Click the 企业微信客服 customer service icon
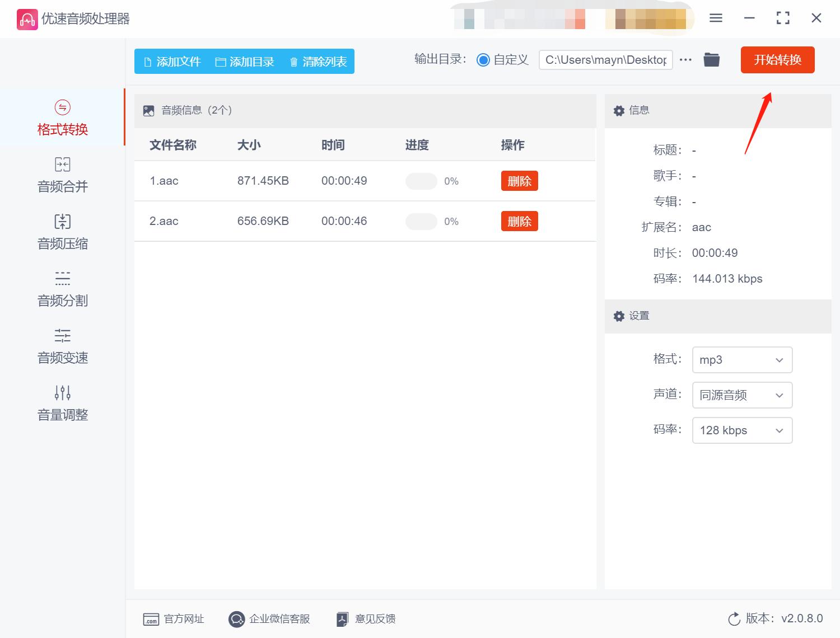 tap(236, 619)
